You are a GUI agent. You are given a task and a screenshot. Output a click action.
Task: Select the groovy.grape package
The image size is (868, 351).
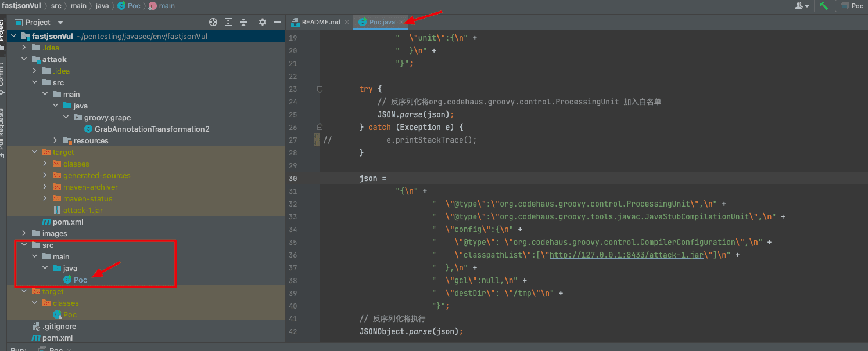[x=107, y=117]
